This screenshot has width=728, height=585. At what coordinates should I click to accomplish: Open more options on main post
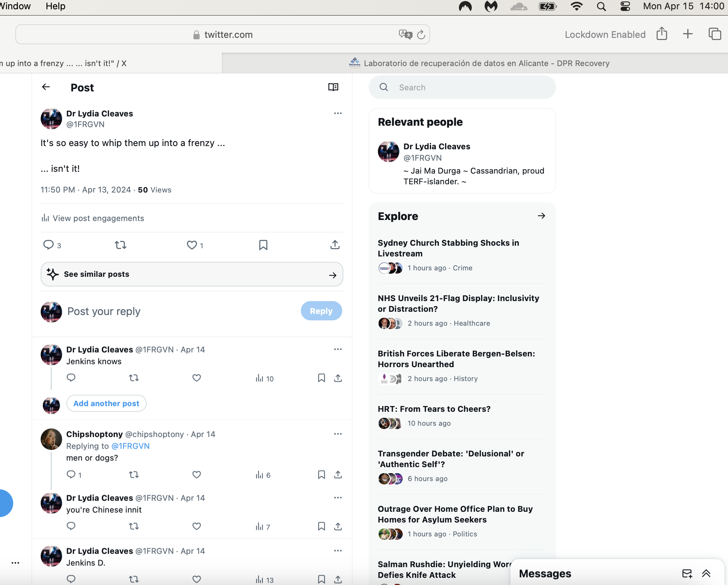point(338,113)
